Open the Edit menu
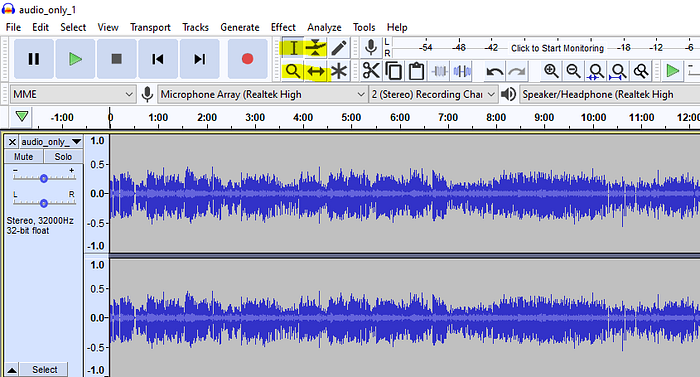Screen dimensions: 700x377 coord(40,27)
